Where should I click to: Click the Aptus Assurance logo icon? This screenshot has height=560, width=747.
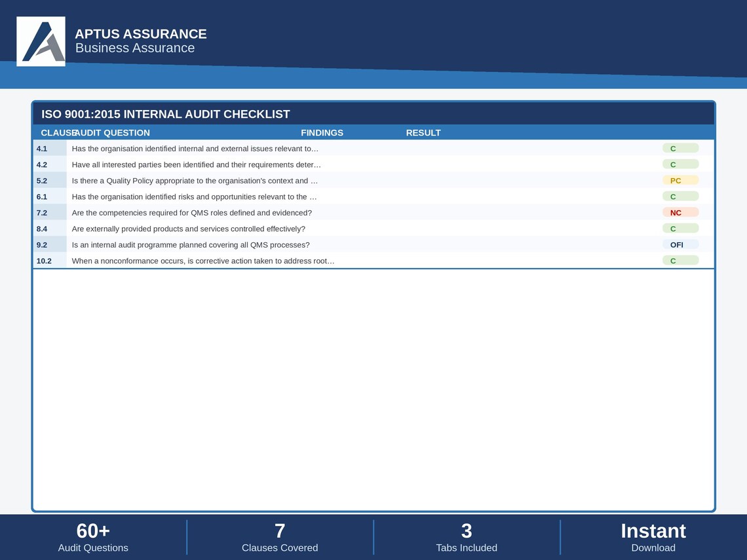click(x=41, y=41)
